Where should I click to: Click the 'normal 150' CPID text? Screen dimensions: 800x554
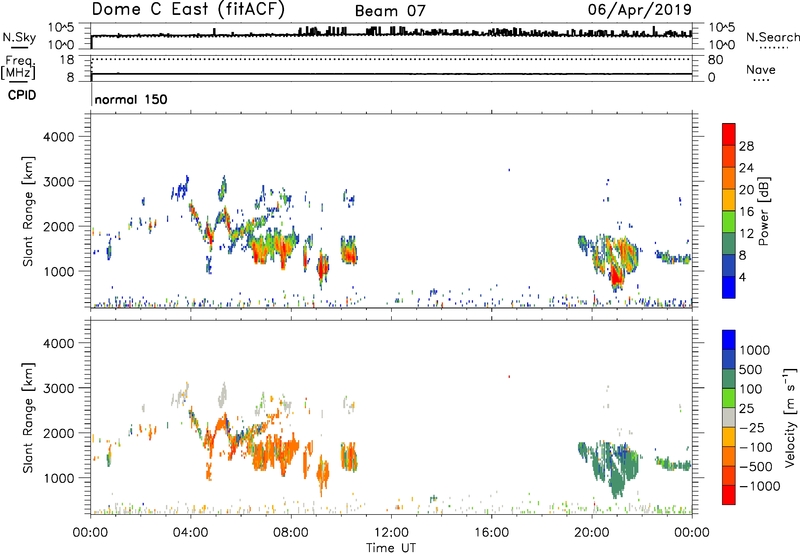point(131,99)
